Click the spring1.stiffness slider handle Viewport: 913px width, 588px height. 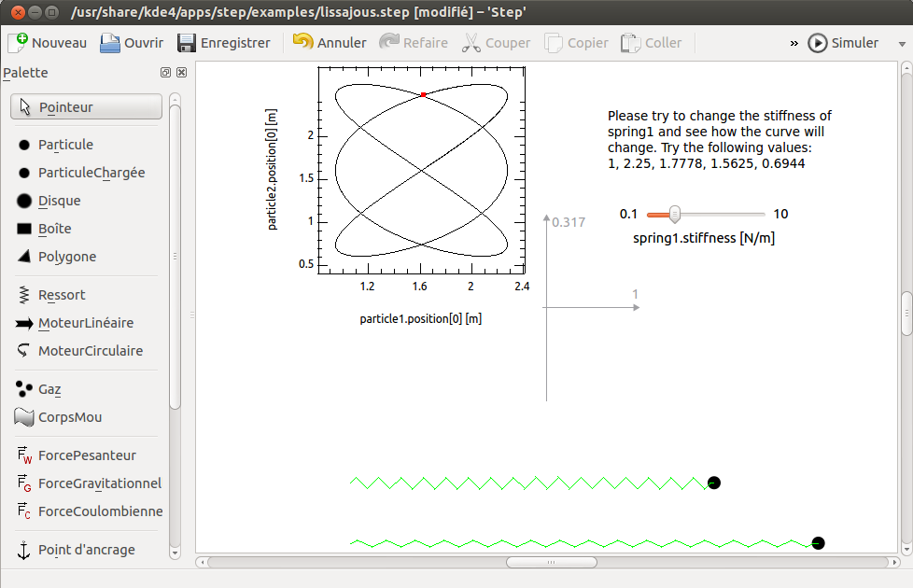pyautogui.click(x=674, y=214)
